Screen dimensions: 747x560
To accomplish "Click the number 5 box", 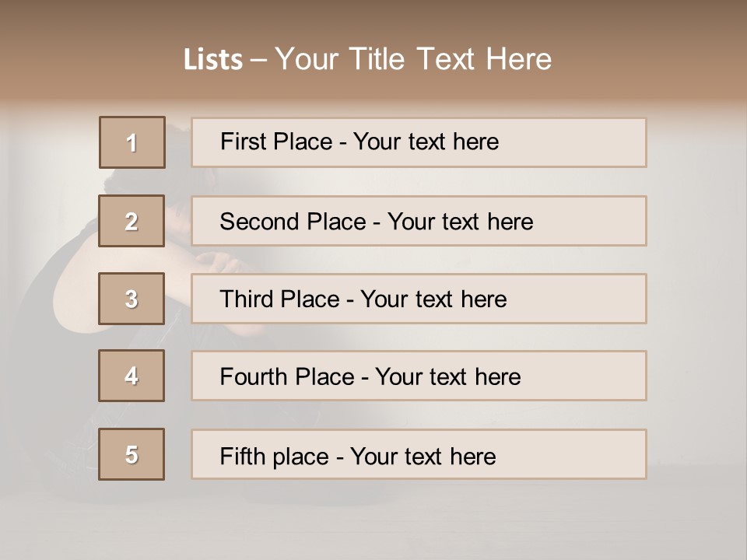I will click(132, 454).
